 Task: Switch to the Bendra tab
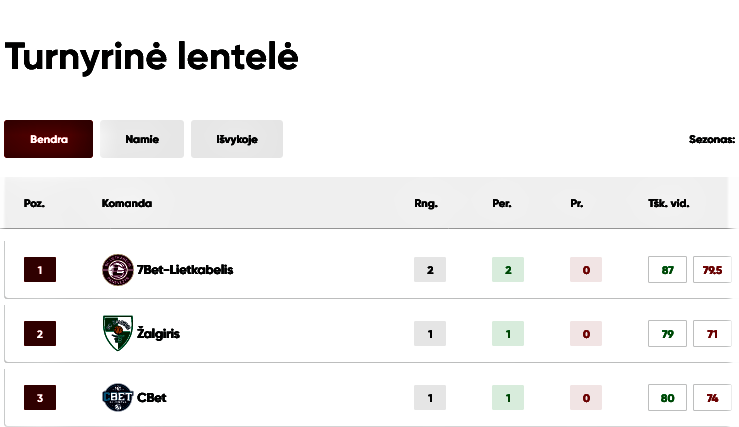pos(49,139)
